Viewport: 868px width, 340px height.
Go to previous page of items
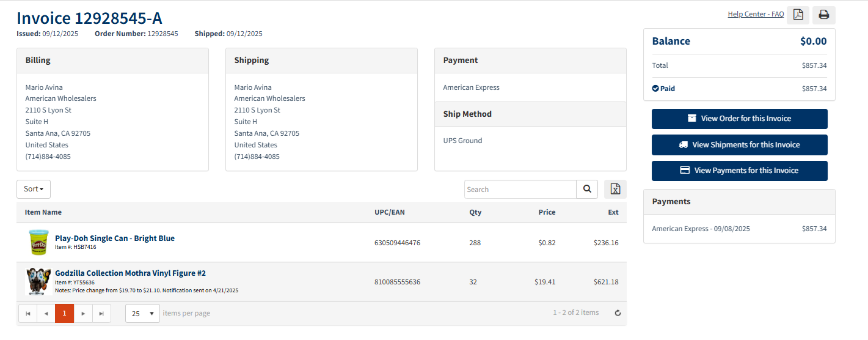pyautogui.click(x=46, y=313)
